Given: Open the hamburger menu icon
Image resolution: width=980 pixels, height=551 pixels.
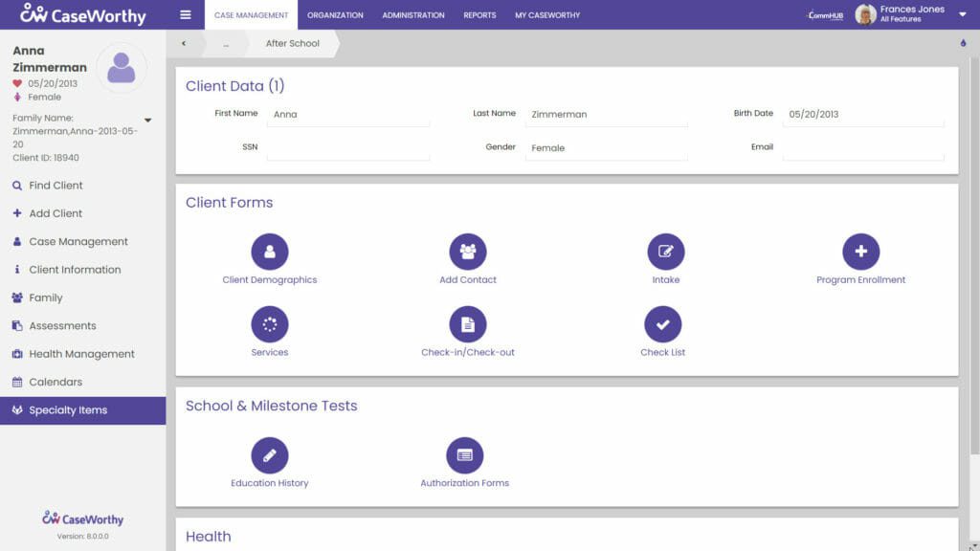Looking at the screenshot, I should tap(186, 14).
